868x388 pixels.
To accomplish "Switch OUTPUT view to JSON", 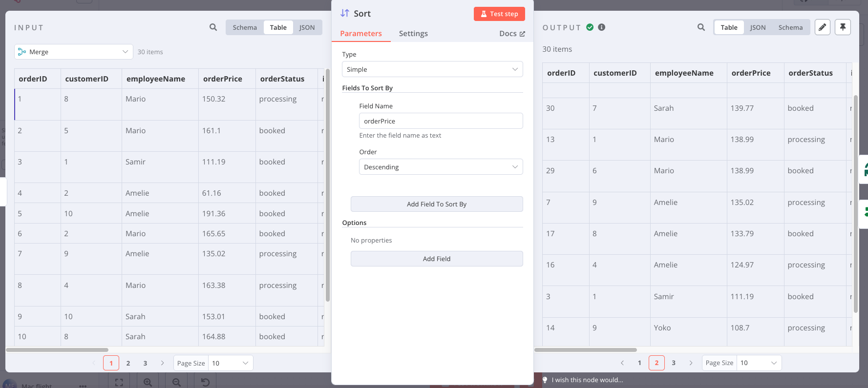I will click(758, 27).
